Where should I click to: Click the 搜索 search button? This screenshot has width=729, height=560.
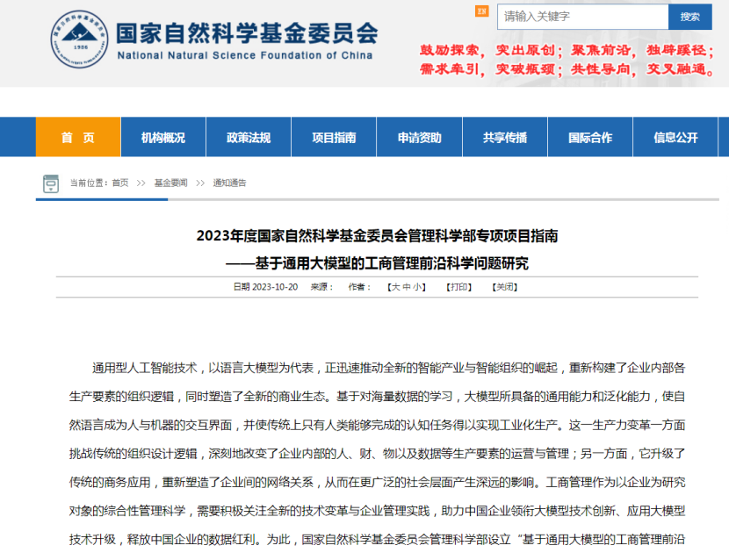pos(689,17)
